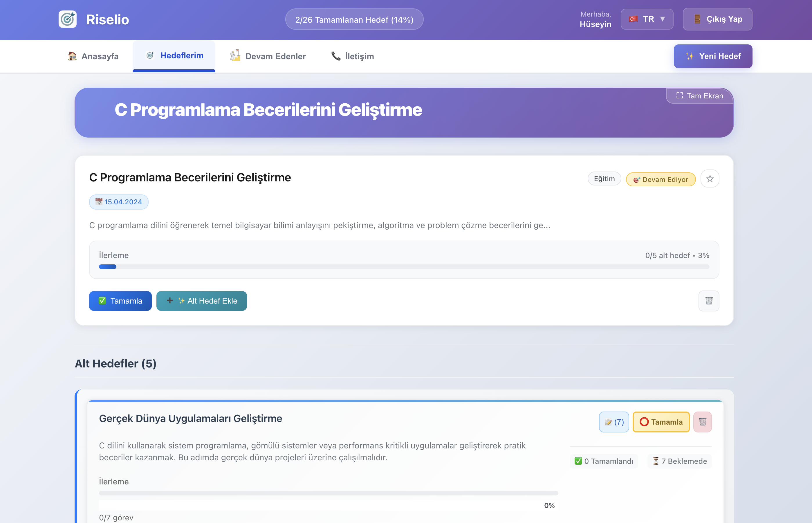Click the calendar date chip 15.04.2024
812x523 pixels.
(118, 202)
